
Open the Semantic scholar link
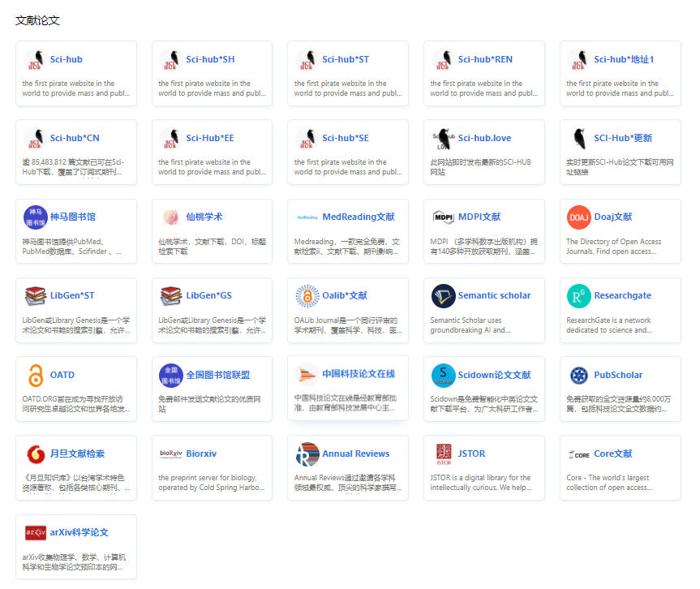coord(495,295)
